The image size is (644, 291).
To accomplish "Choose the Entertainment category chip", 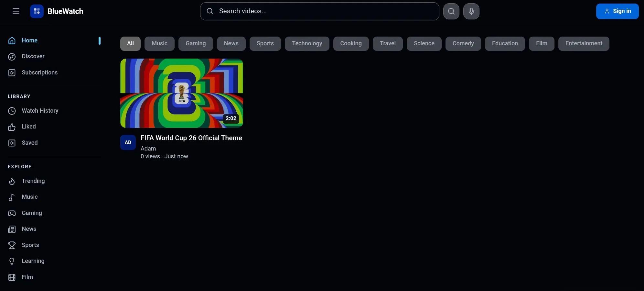I will [584, 44].
